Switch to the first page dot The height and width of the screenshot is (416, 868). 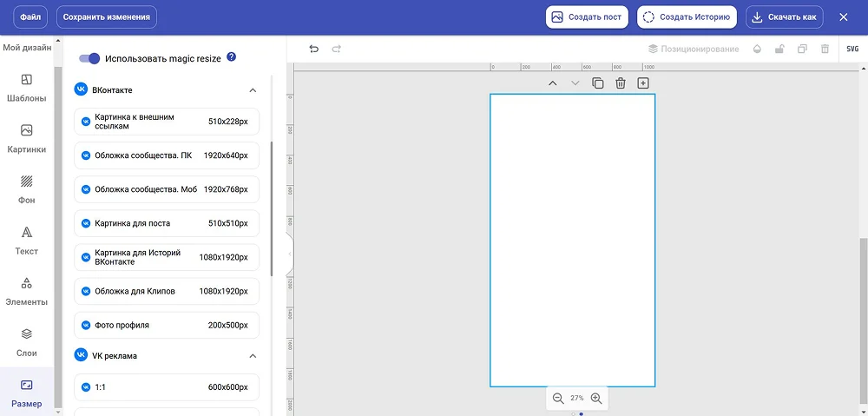pyautogui.click(x=573, y=413)
